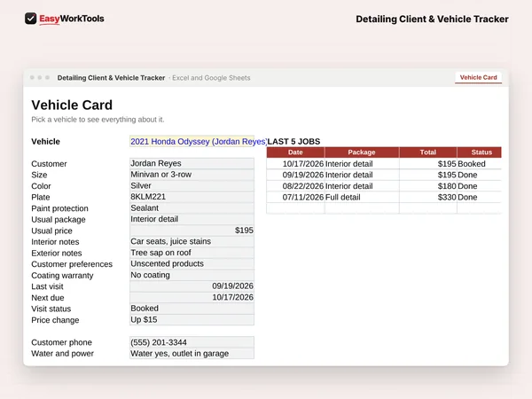Click the LAST 5 JOBS heading
532x399 pixels.
click(293, 142)
